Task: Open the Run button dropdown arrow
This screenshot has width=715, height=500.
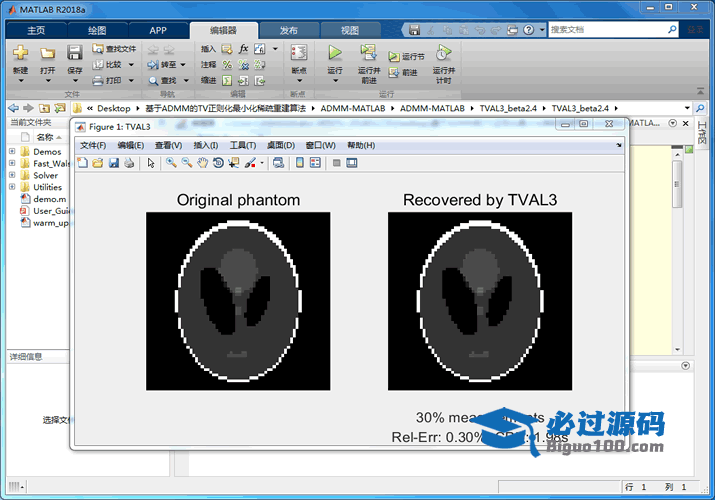Action: pos(335,81)
